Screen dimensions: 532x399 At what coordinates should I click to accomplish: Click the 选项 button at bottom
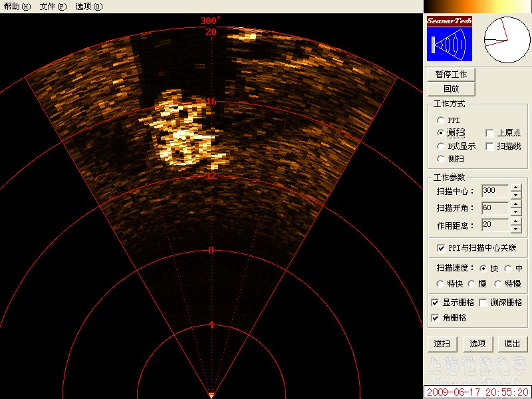[x=477, y=344]
